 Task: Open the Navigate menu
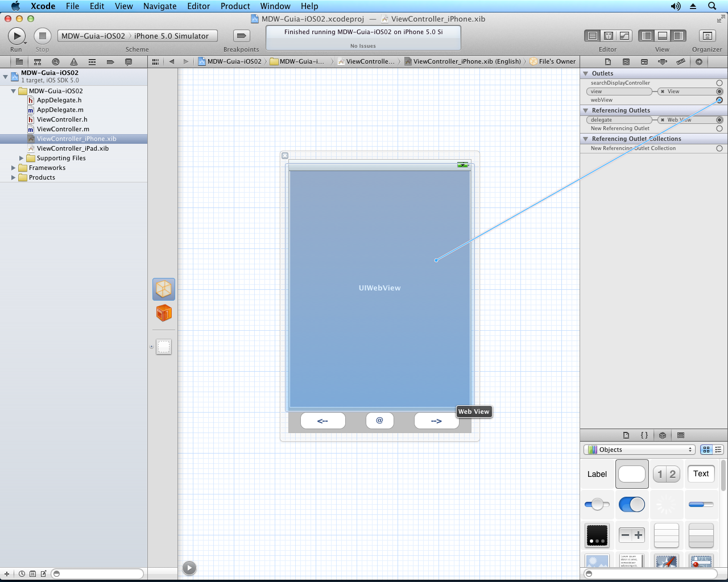[160, 6]
